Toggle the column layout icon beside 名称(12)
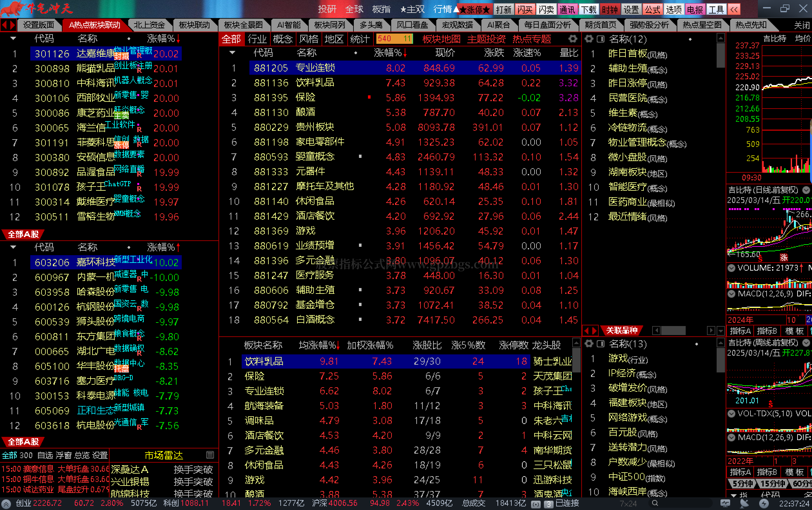 tap(600, 39)
